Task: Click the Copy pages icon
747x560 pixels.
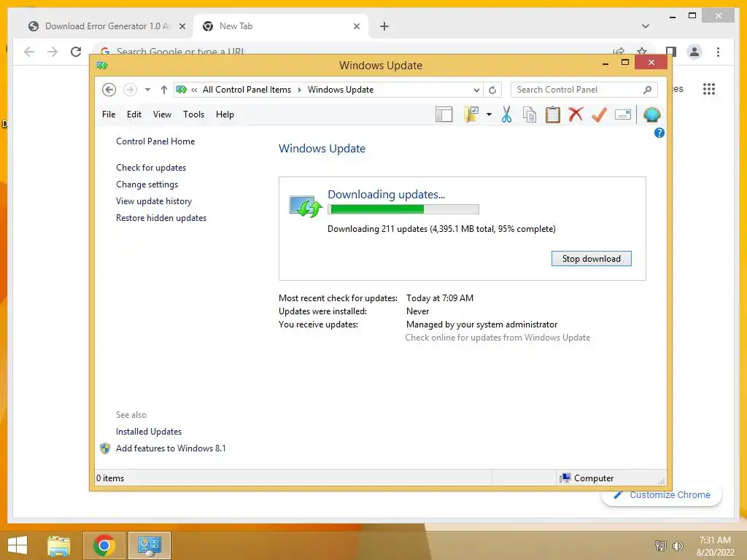Action: pyautogui.click(x=530, y=114)
